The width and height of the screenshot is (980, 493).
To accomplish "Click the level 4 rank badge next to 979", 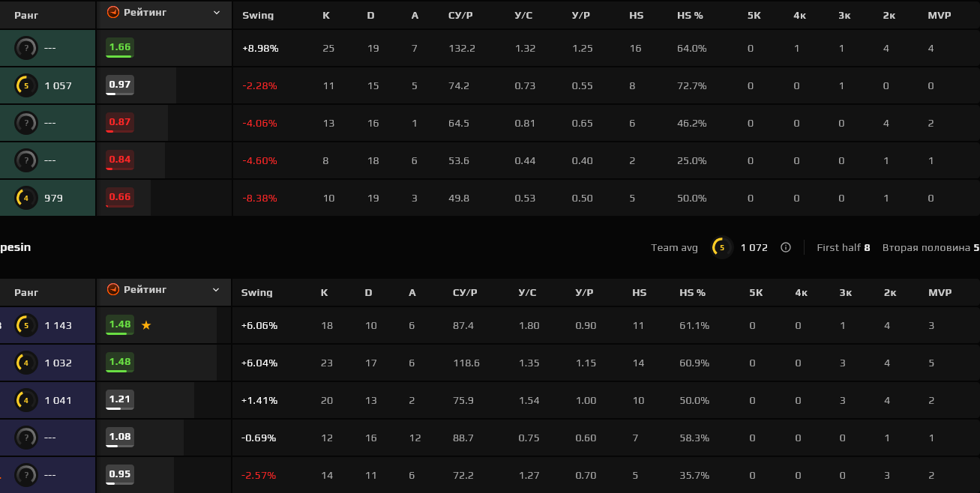I will [x=26, y=198].
